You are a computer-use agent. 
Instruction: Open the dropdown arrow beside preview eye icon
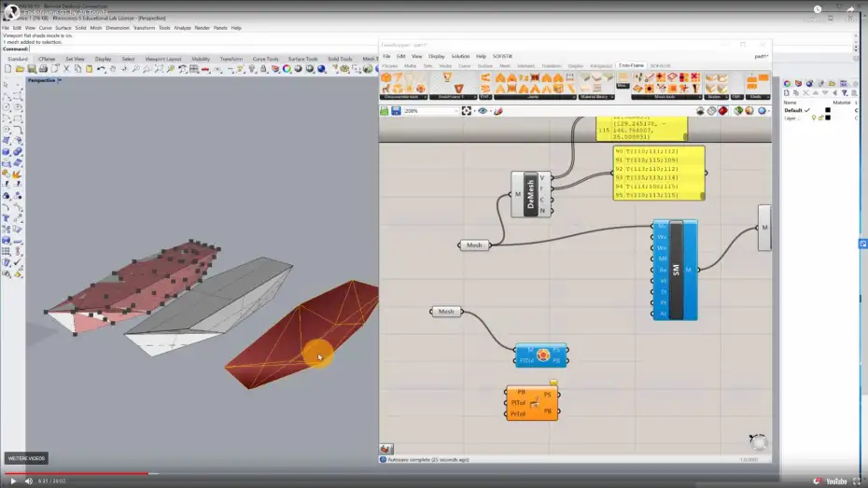pyautogui.click(x=489, y=111)
